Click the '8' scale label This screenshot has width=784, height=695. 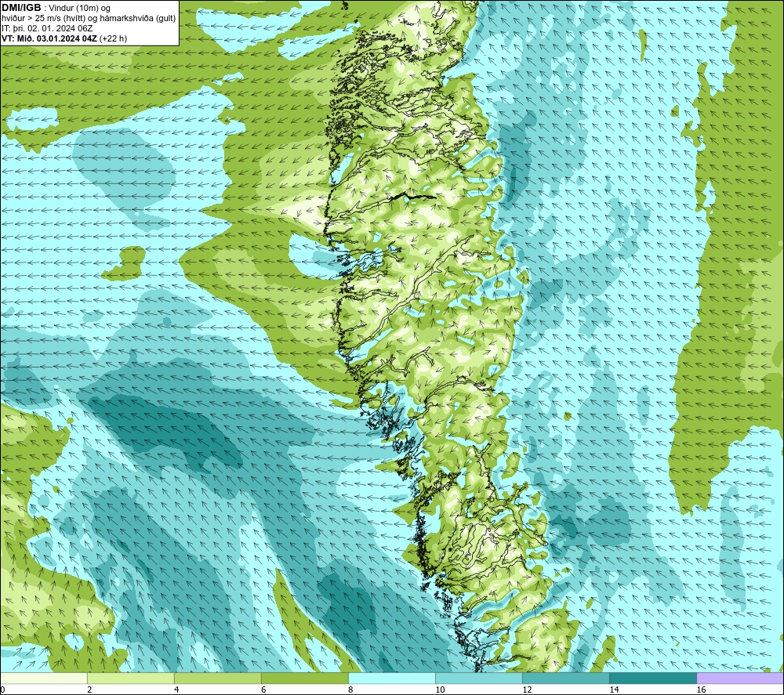point(350,690)
